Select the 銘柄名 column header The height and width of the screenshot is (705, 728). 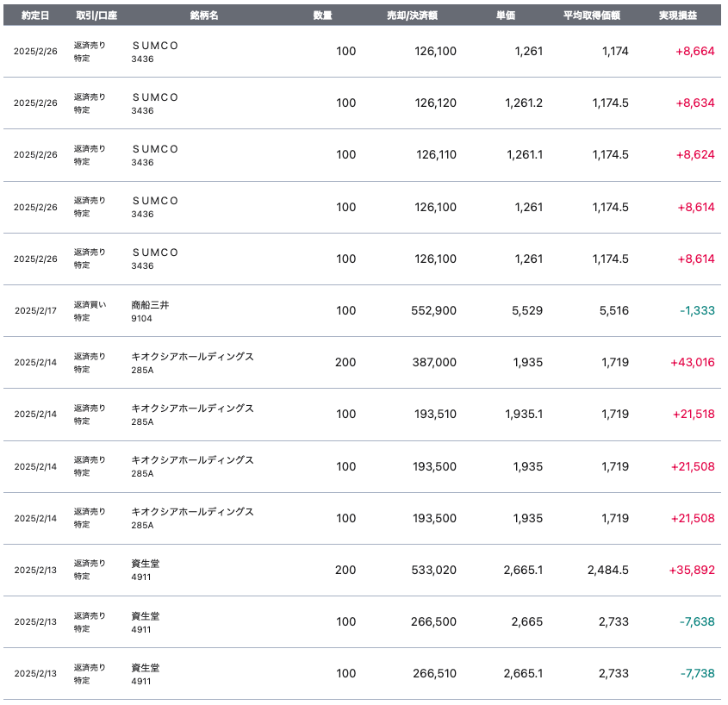(203, 16)
